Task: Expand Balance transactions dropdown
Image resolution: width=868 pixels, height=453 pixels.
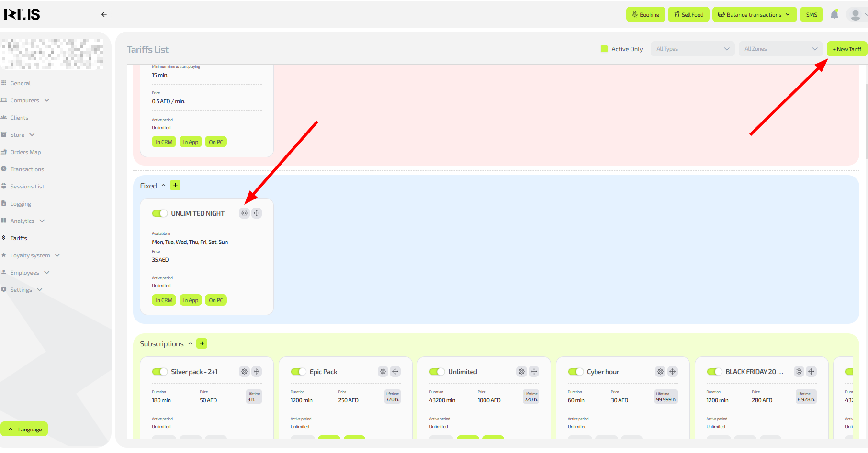Action: [754, 14]
